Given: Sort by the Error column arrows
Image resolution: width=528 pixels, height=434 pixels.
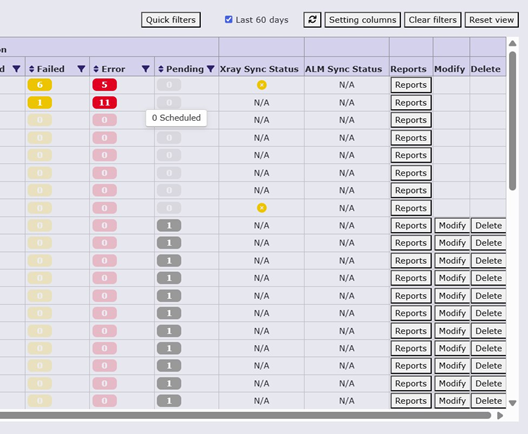Looking at the screenshot, I should coord(96,69).
